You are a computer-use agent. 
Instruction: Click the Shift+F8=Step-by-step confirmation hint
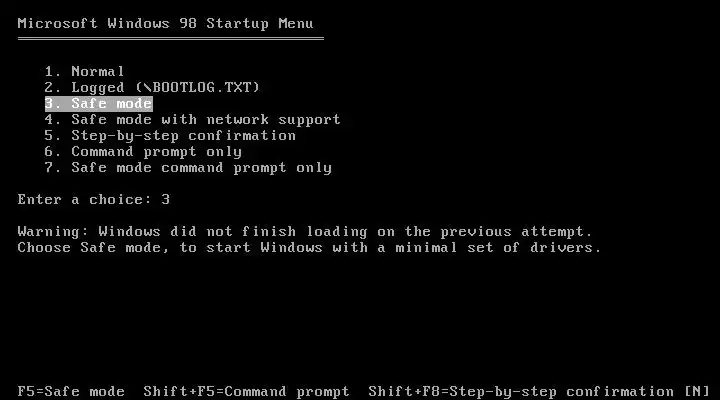pyautogui.click(x=521, y=392)
